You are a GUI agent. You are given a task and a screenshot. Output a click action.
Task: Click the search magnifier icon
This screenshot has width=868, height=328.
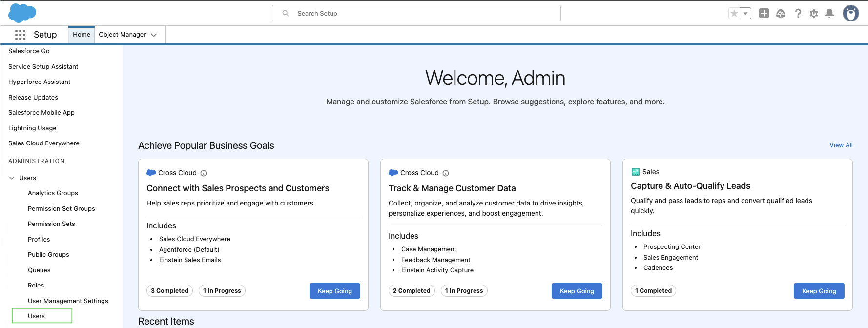coord(286,13)
